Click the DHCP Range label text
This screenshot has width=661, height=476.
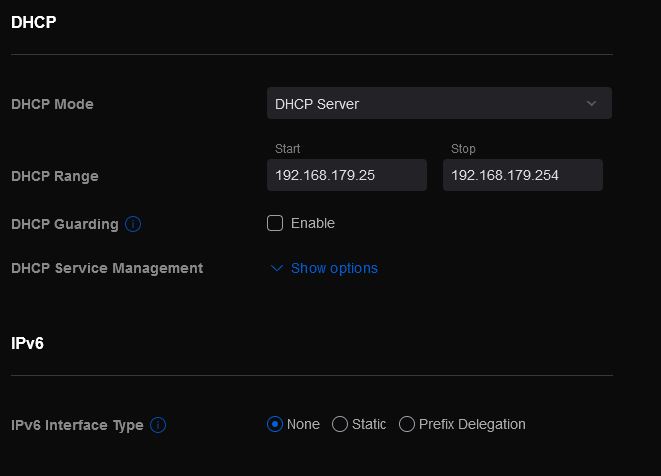[54, 176]
